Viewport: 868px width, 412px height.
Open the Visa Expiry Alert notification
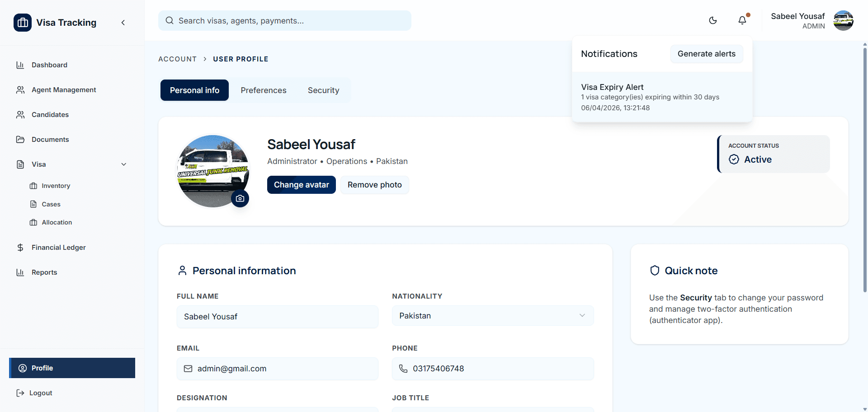click(662, 97)
